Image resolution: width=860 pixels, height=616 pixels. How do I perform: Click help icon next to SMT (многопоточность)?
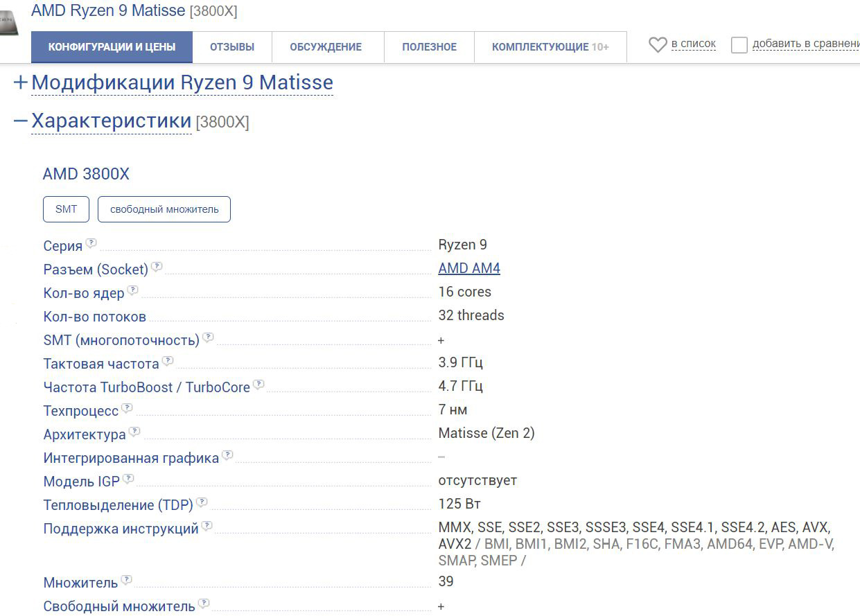tap(208, 337)
